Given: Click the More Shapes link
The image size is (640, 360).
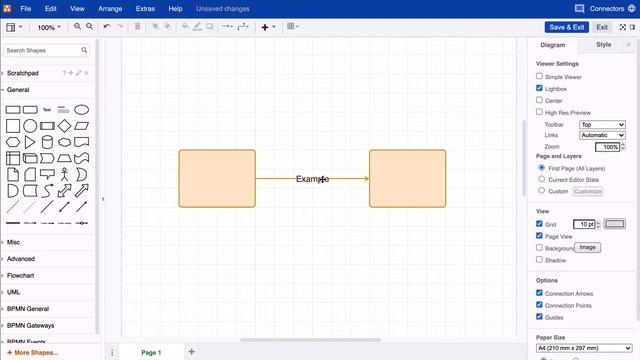Looking at the screenshot, I should pyautogui.click(x=33, y=352).
